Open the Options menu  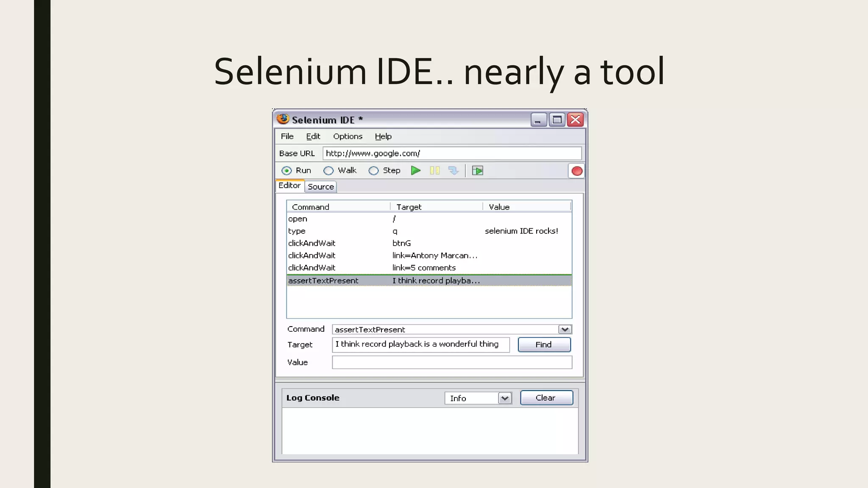pyautogui.click(x=348, y=136)
